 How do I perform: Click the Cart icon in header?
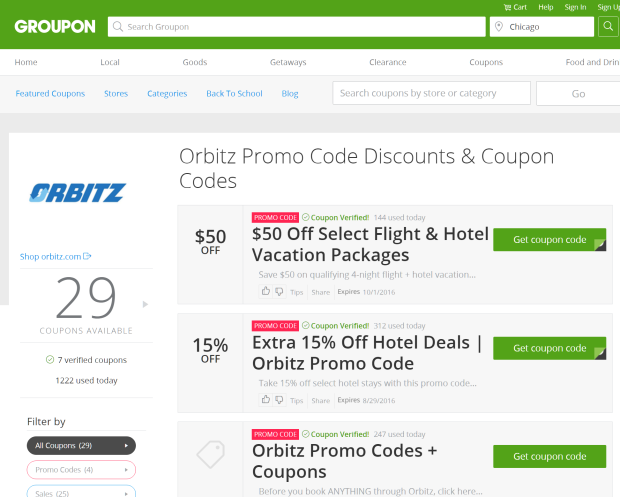click(507, 7)
